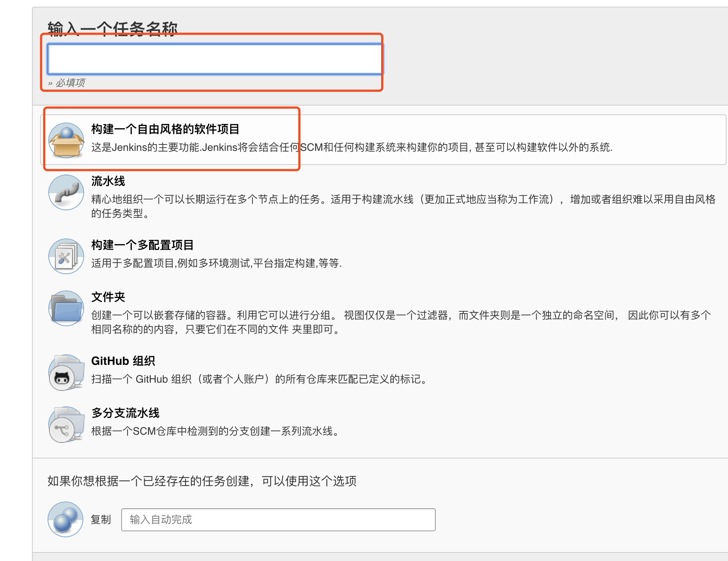Click the freestyle project Jenkins description text
728x561 pixels.
point(351,147)
